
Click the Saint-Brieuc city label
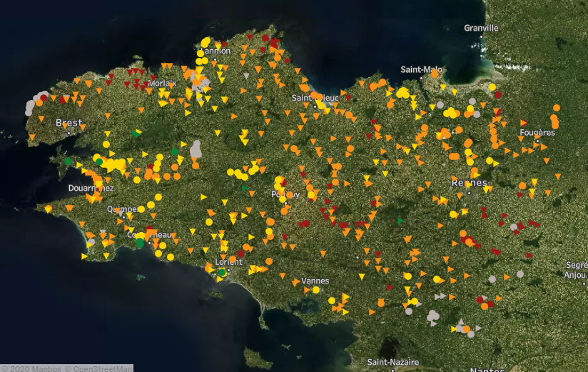pos(315,98)
